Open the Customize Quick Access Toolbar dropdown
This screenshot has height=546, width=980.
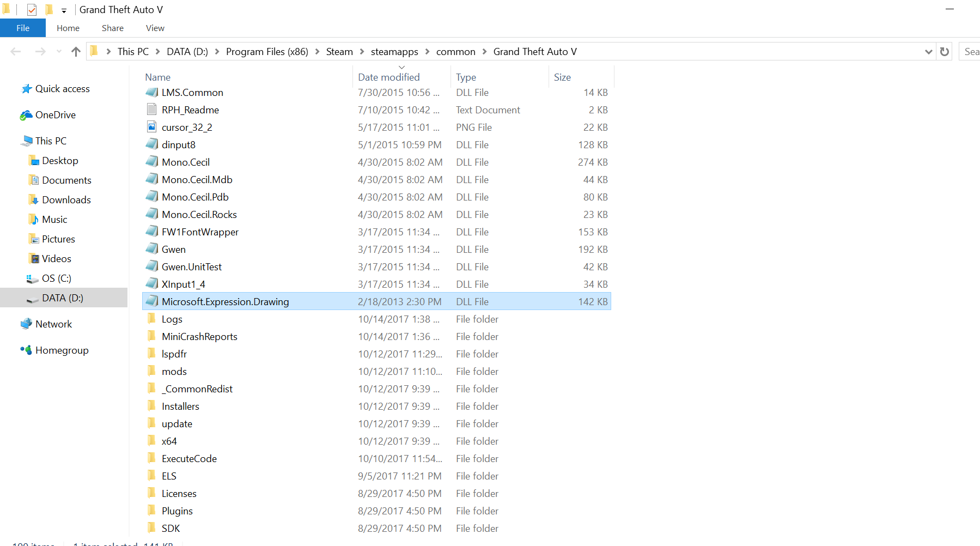coord(64,10)
